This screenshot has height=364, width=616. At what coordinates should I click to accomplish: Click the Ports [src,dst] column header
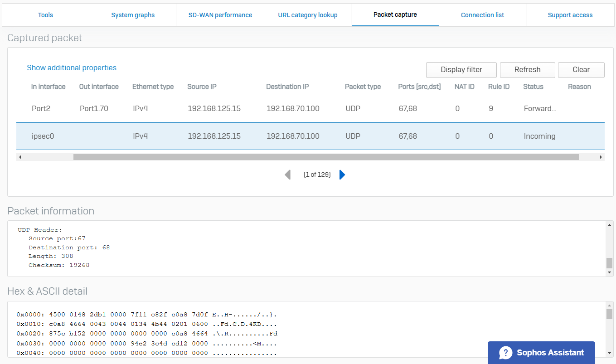(419, 87)
